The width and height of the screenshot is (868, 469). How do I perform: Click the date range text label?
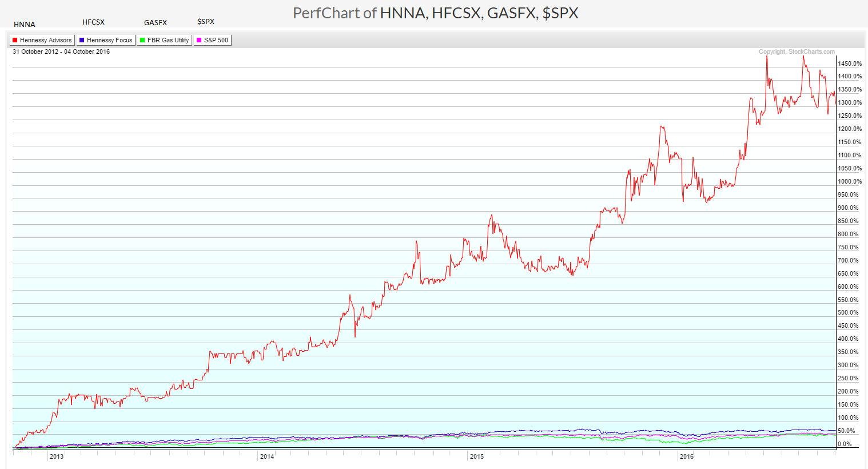(x=60, y=51)
